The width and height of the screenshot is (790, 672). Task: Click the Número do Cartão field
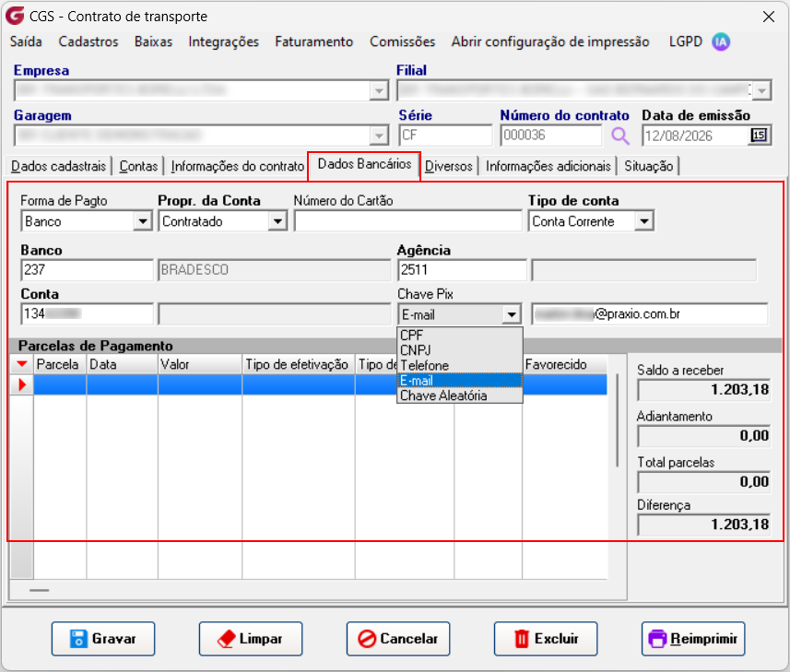(408, 221)
